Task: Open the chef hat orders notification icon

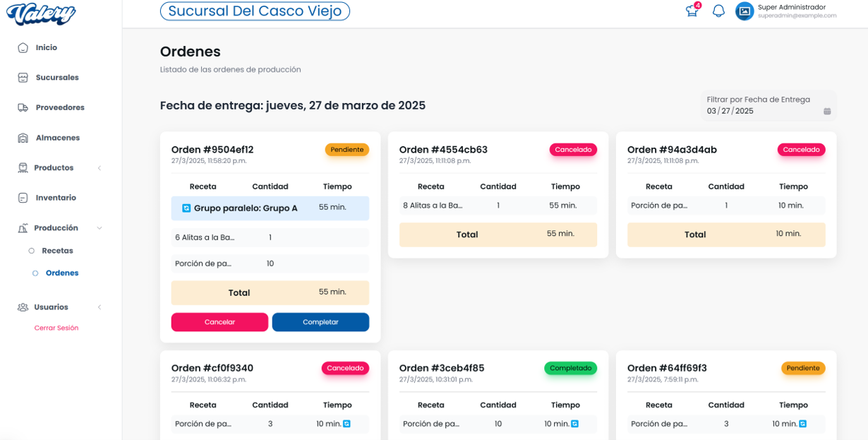Action: 692,11
